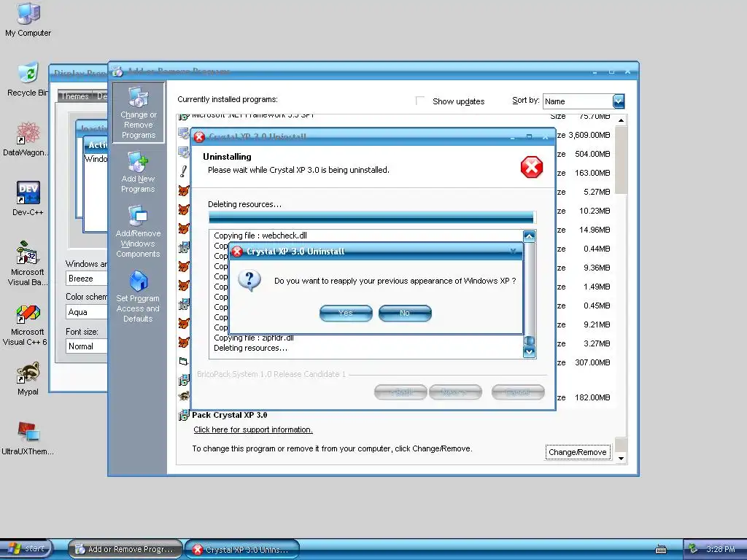The width and height of the screenshot is (747, 560).
Task: Open Windows and buttons Breeze dropdown
Action: 86,279
